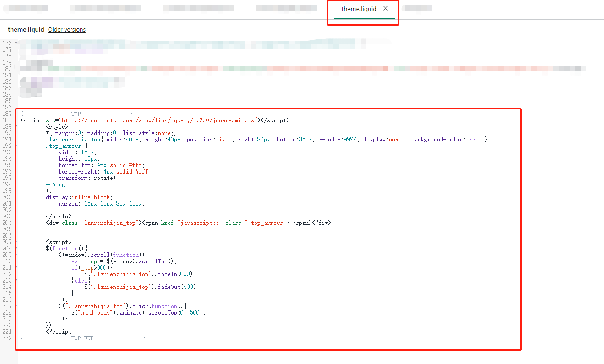
Task: Click the .click(function(){ line
Action: (x=123, y=306)
